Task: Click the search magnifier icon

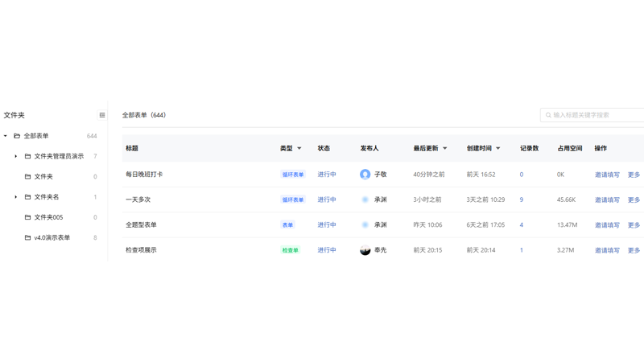Action: [548, 115]
